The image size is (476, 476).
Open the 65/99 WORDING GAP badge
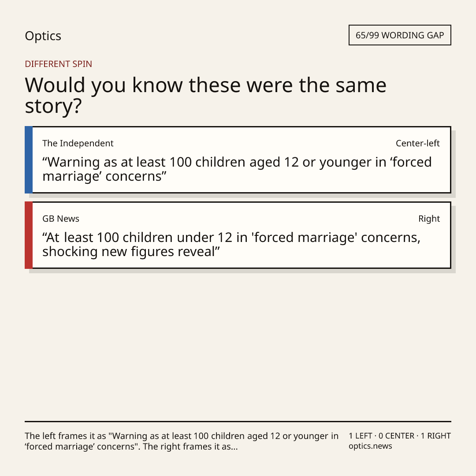pyautogui.click(x=400, y=35)
